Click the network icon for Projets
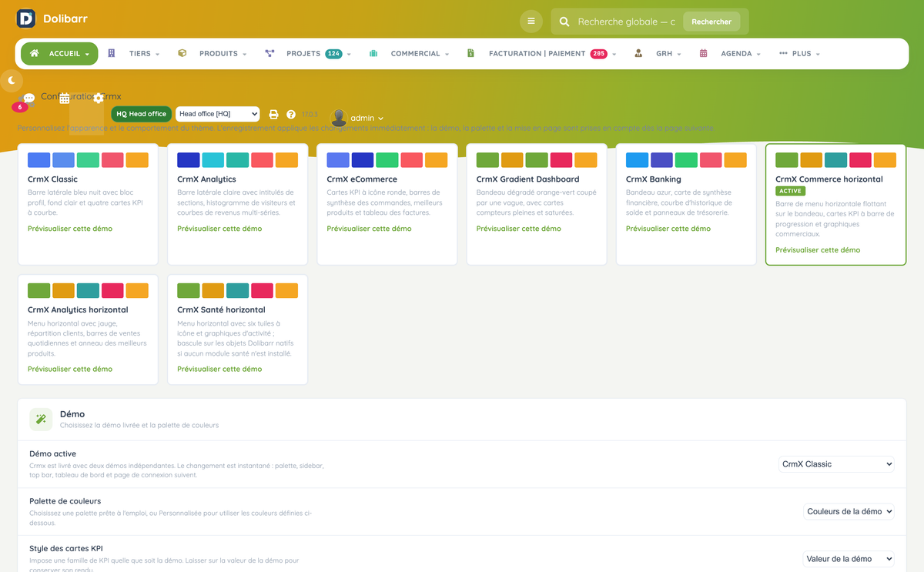This screenshot has height=572, width=924. click(269, 53)
